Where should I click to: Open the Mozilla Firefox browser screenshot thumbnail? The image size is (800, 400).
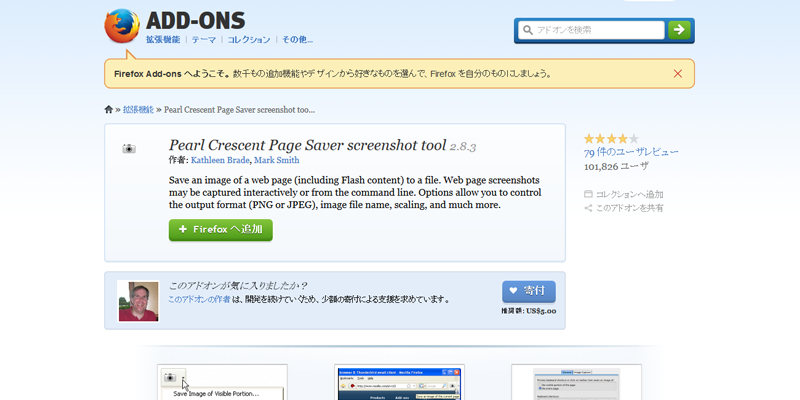pyautogui.click(x=399, y=382)
